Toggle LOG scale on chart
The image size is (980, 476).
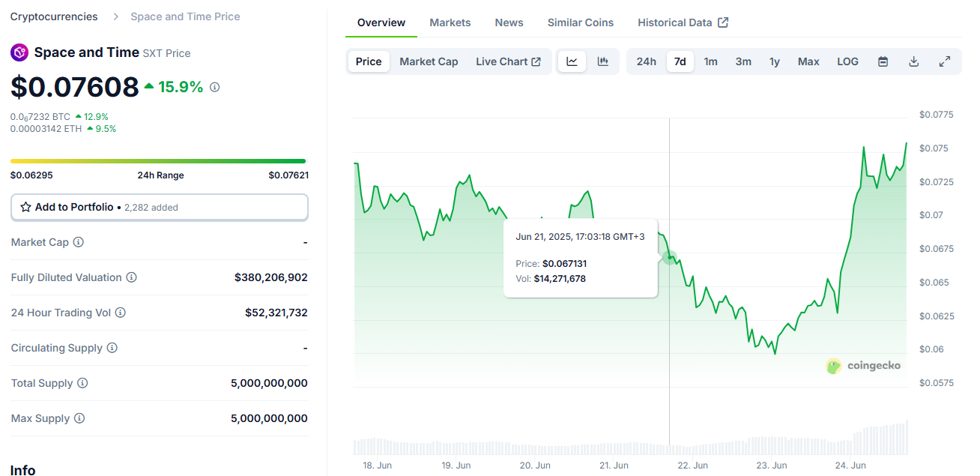click(848, 61)
